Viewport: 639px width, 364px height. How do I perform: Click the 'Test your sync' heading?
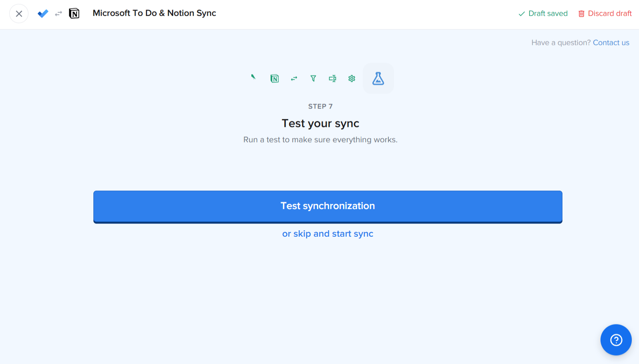click(320, 123)
